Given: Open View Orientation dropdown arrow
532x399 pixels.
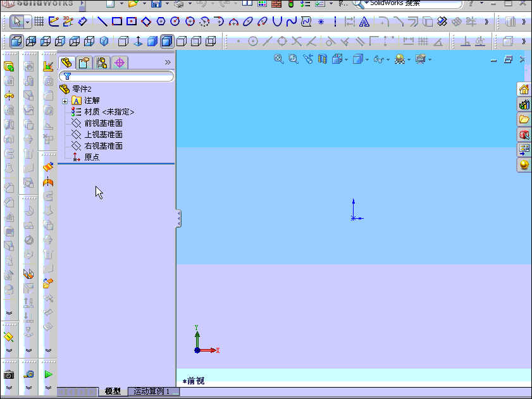Looking at the screenshot, I should [346, 59].
